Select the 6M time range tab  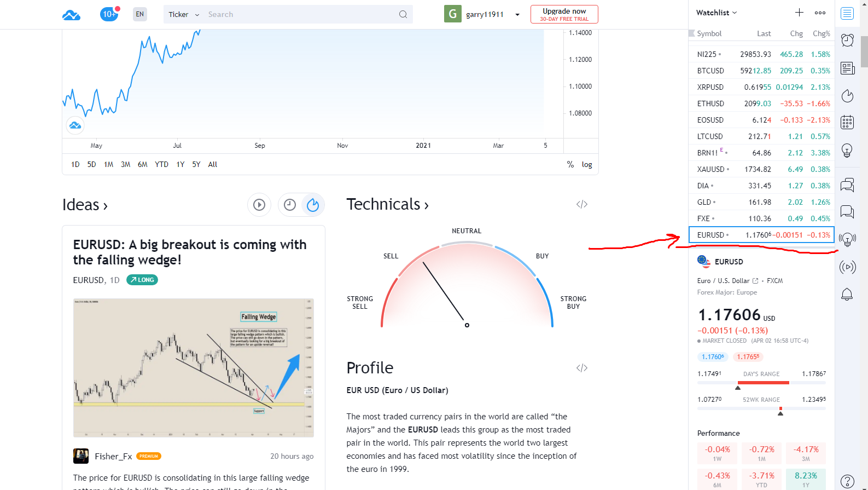(142, 164)
